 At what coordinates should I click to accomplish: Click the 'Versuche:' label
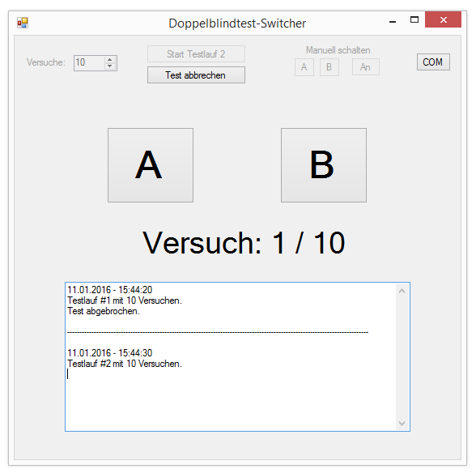(46, 62)
